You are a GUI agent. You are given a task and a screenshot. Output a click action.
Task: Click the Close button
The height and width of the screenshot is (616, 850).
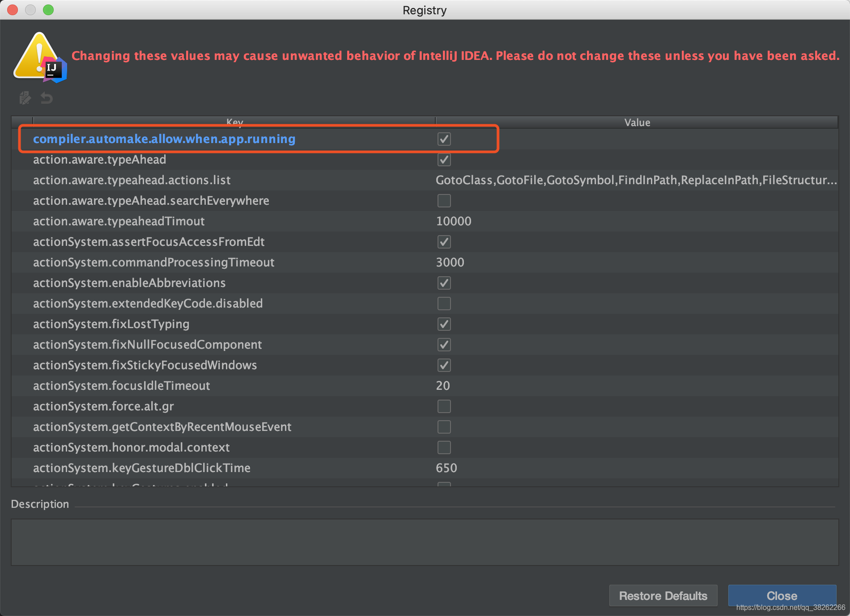(x=782, y=596)
